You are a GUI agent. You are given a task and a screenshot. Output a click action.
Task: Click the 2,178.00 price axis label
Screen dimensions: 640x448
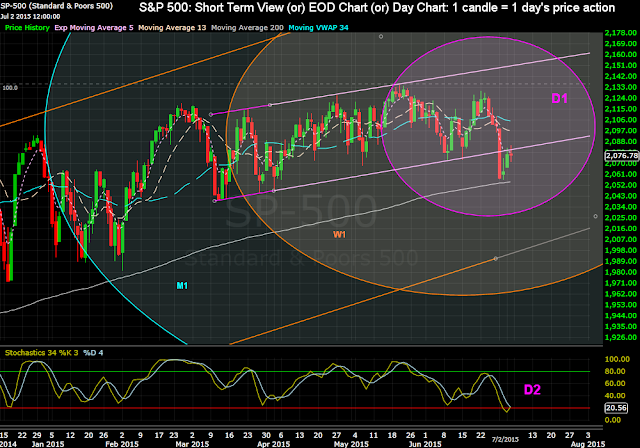pyautogui.click(x=621, y=33)
